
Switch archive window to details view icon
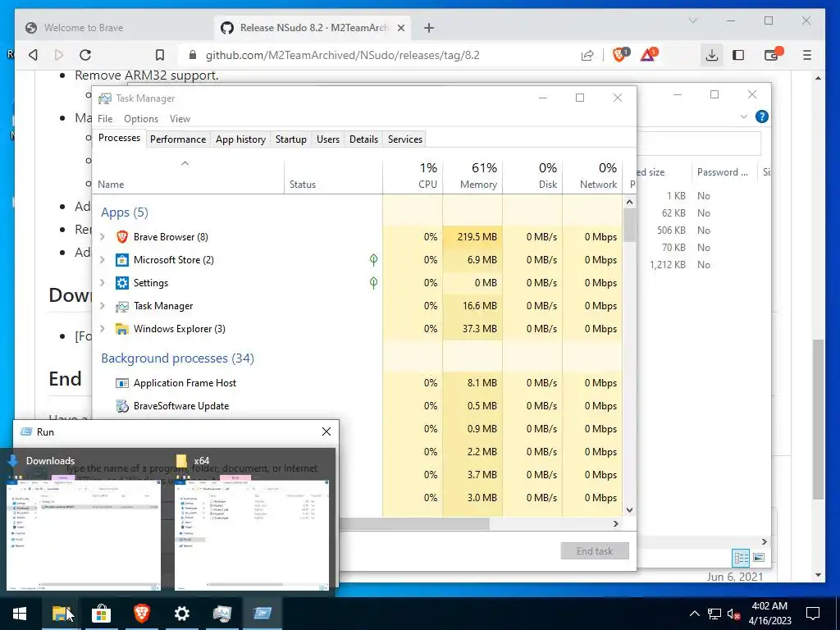point(741,558)
